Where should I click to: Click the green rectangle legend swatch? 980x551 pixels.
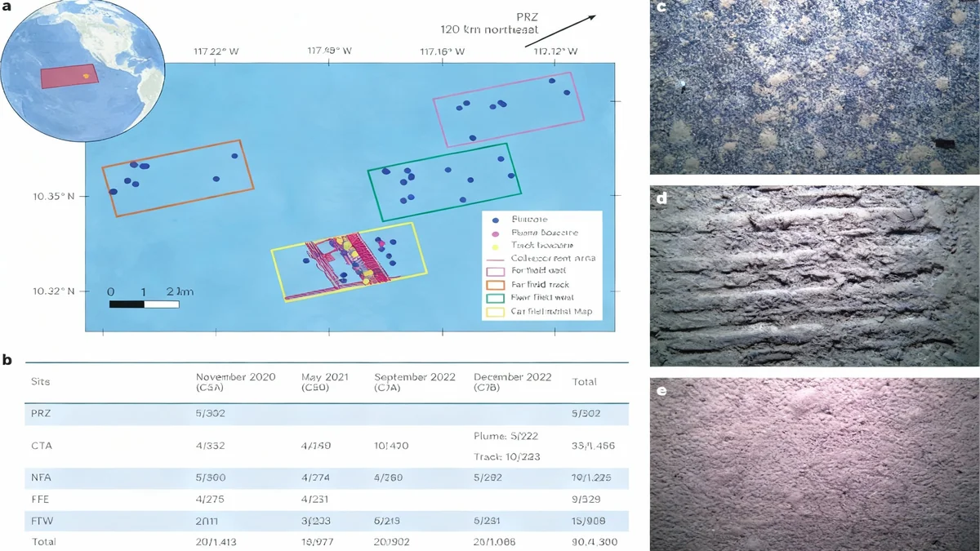(x=497, y=298)
